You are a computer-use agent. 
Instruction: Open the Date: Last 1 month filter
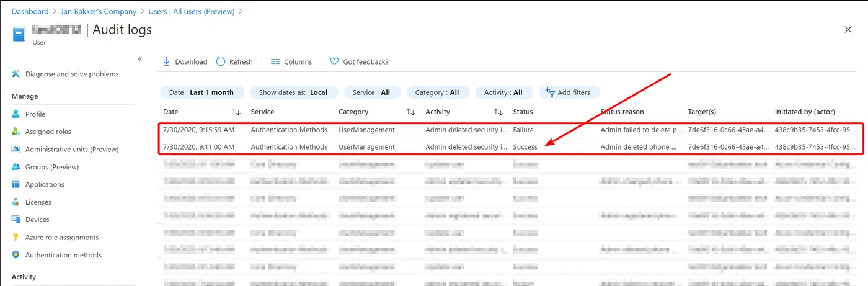click(x=202, y=92)
